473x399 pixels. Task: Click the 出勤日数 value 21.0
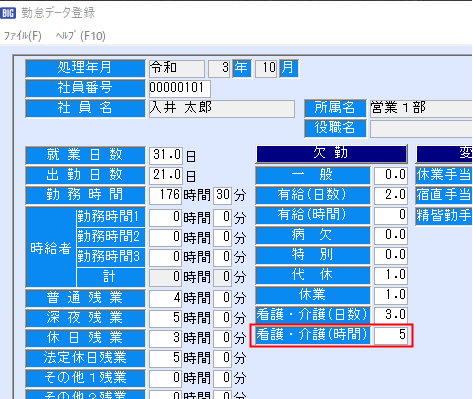click(166, 175)
